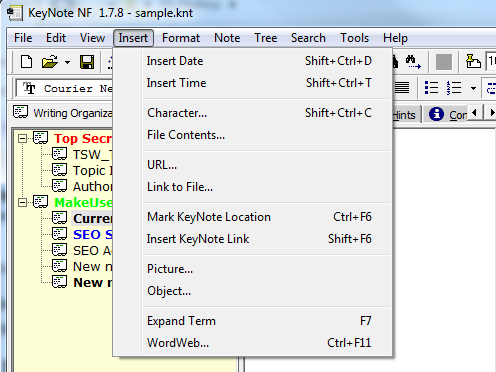Screen dimensions: 496x372
Task: Select the bold Current tree node
Action: pyautogui.click(x=92, y=218)
